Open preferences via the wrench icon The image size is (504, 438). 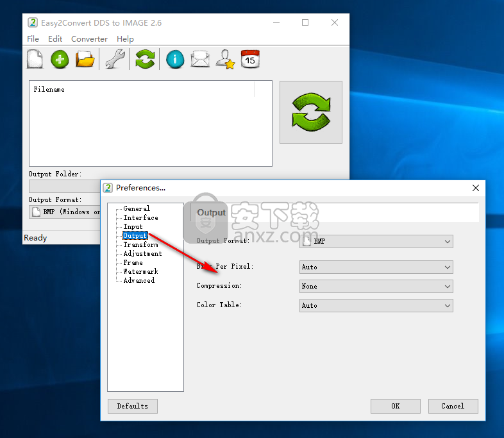pyautogui.click(x=115, y=59)
